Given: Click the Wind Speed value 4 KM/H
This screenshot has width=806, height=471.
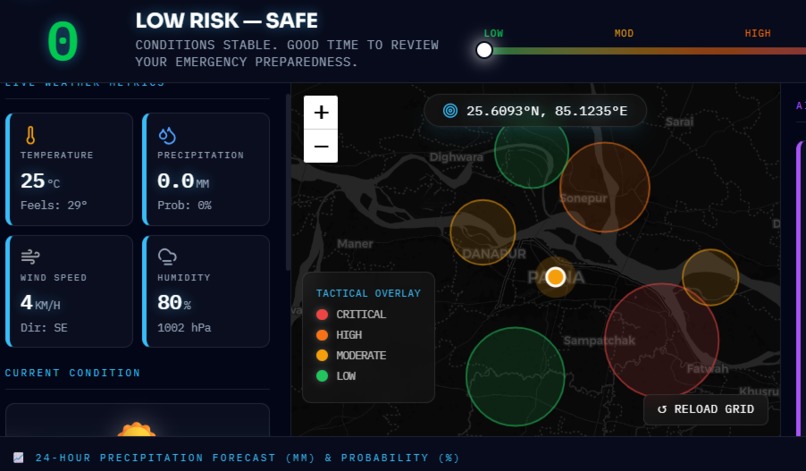Looking at the screenshot, I should coord(40,303).
